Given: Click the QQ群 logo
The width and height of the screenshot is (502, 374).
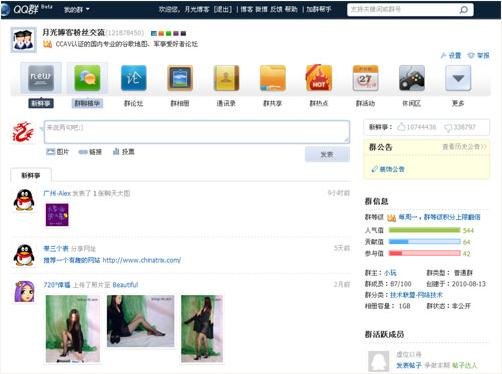Looking at the screenshot, I should tap(26, 9).
